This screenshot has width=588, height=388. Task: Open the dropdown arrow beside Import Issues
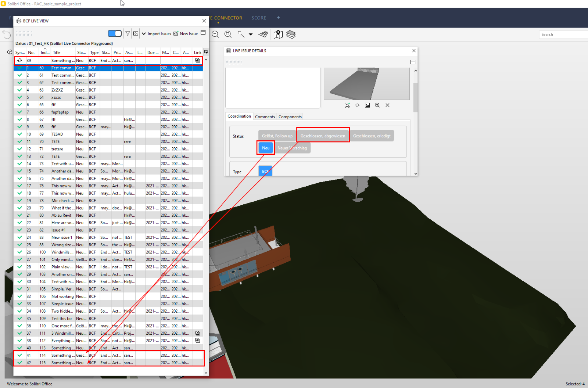coord(144,33)
